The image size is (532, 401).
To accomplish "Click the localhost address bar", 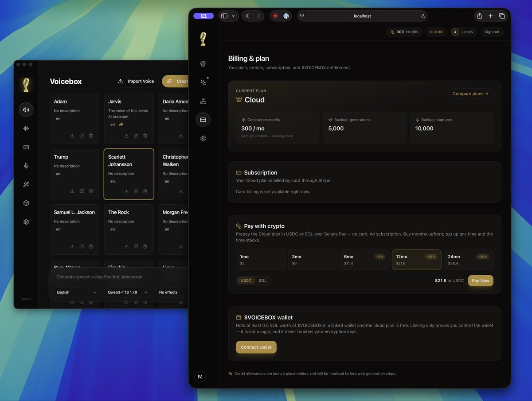I will click(x=362, y=16).
